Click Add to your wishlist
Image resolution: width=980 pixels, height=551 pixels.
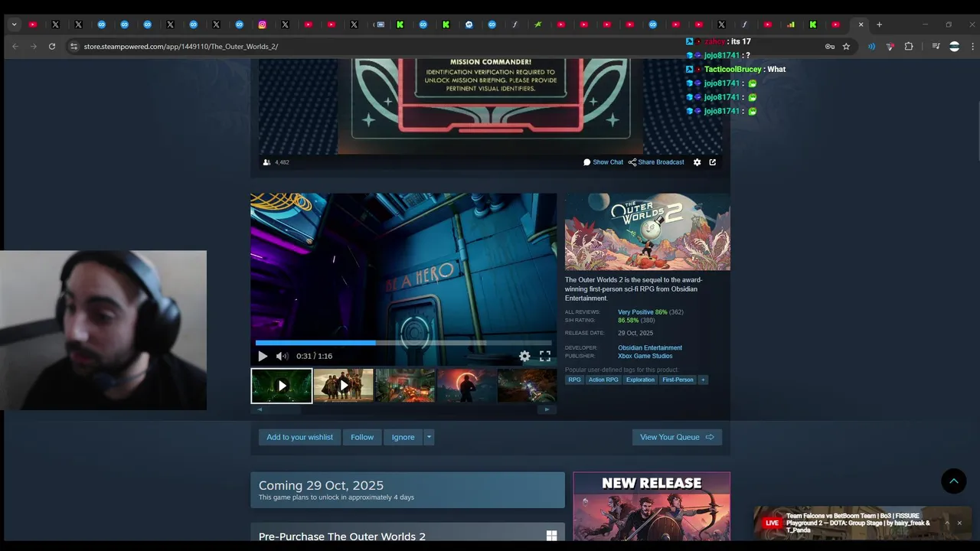tap(299, 437)
